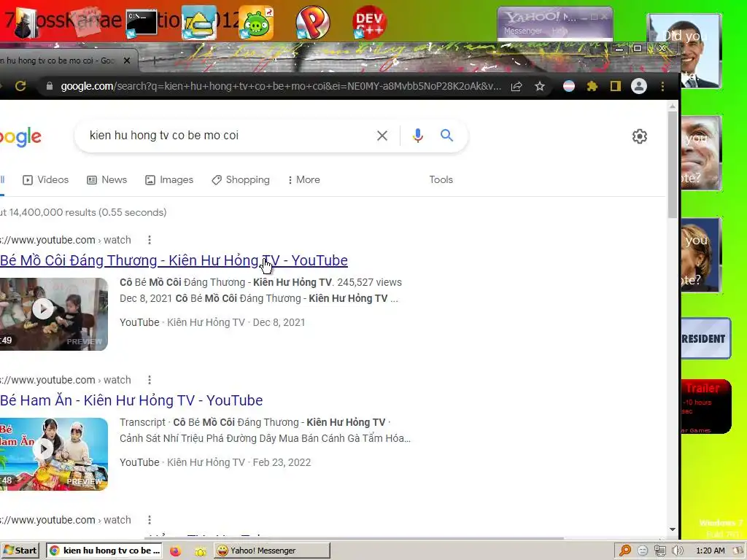Switch to the Images results tab
Viewport: 747px width, 560px height.
pyautogui.click(x=169, y=180)
